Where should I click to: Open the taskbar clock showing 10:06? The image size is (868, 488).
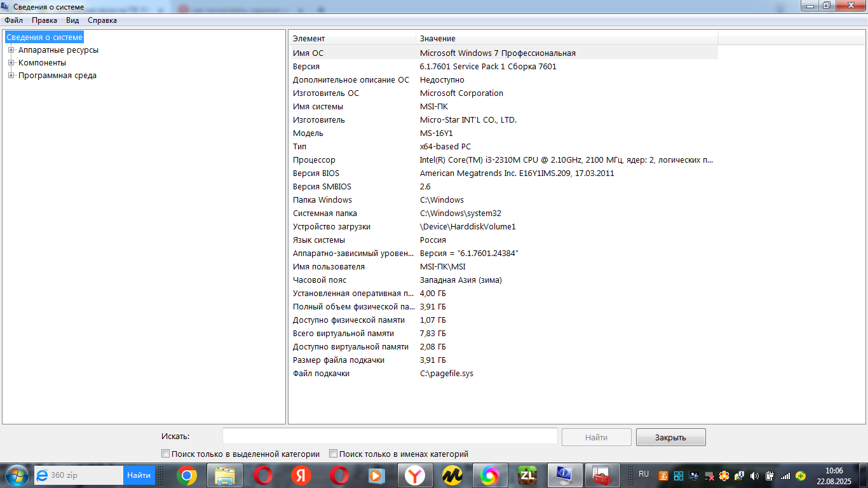tap(834, 476)
